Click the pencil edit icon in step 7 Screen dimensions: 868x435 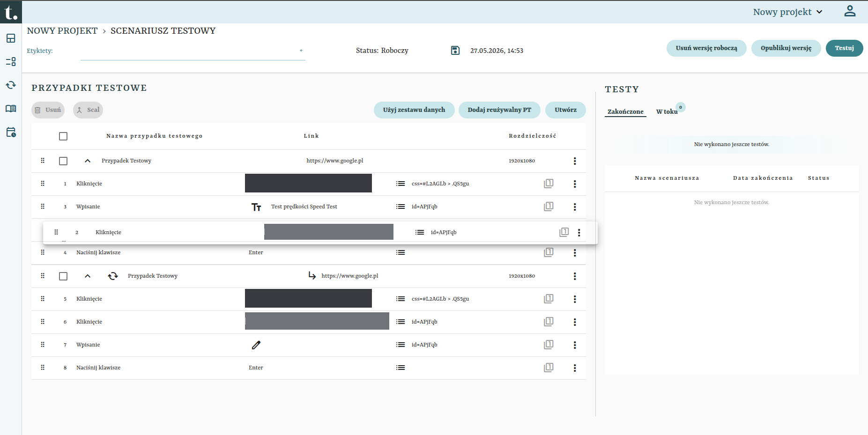pos(256,345)
